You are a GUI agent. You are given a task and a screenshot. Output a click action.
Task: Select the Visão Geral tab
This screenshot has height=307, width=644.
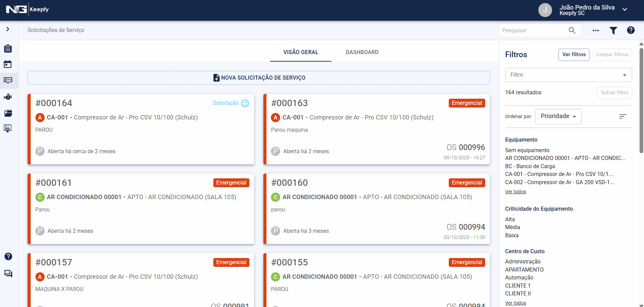[301, 52]
